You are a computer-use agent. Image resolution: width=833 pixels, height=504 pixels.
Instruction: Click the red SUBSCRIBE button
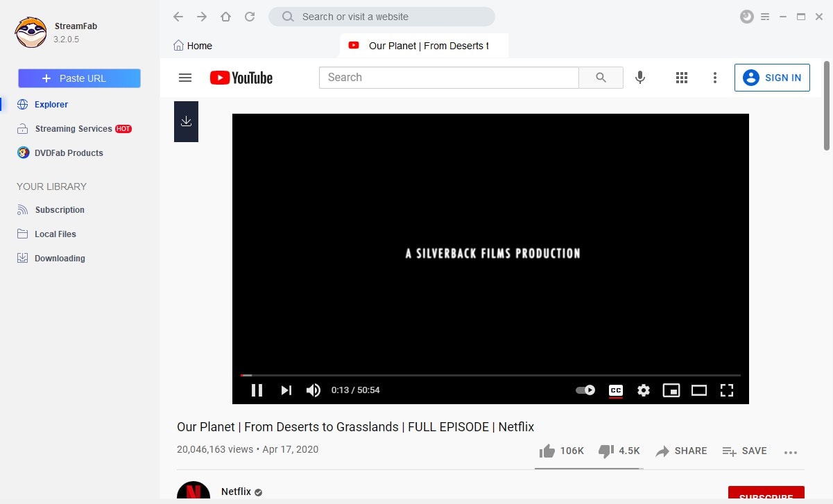pyautogui.click(x=766, y=493)
